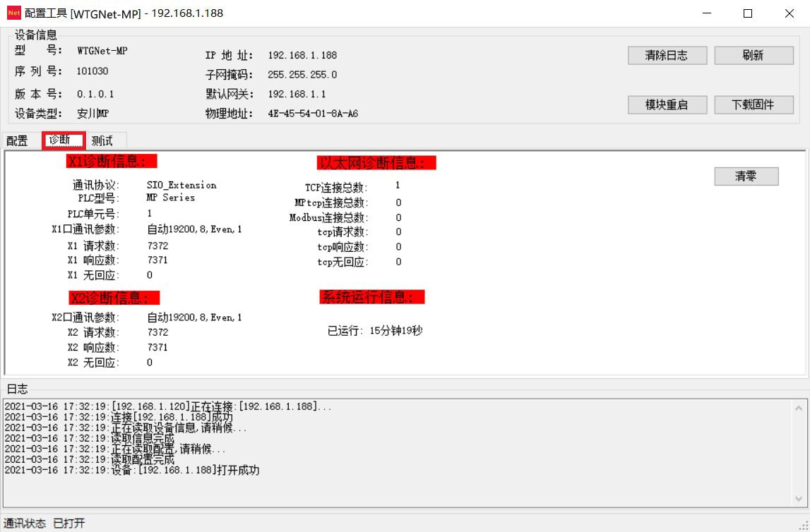The height and width of the screenshot is (532, 810).
Task: Click the 清零 button to reset counters
Action: (746, 176)
